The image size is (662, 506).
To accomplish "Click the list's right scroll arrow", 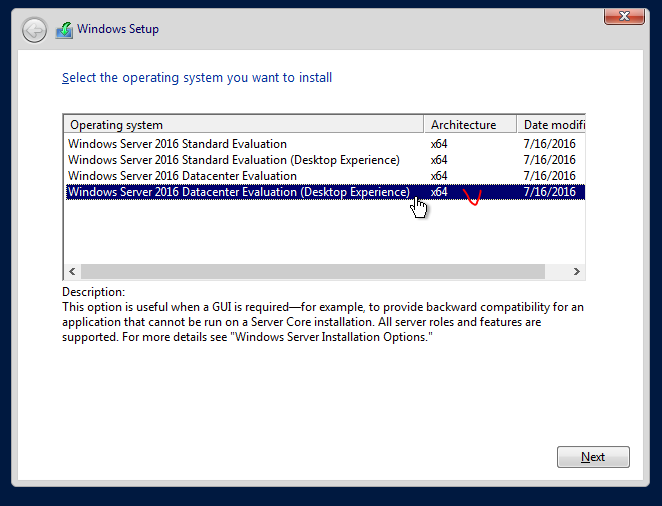I will pyautogui.click(x=577, y=271).
